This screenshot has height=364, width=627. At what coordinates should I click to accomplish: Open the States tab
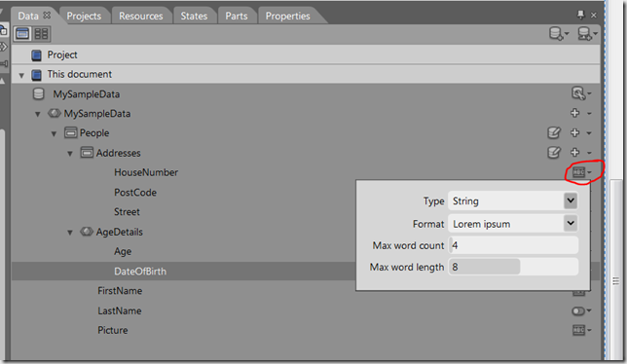[194, 16]
